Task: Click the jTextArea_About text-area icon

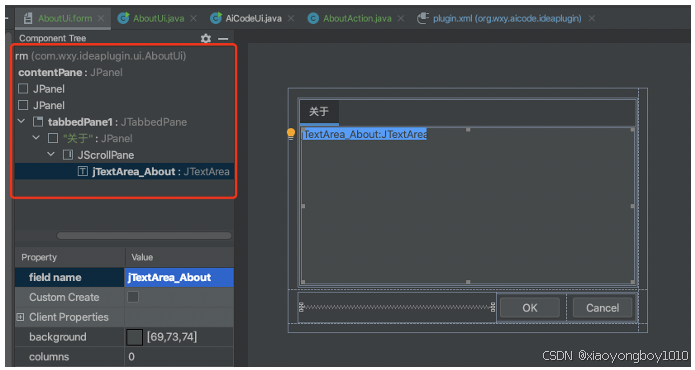Action: click(x=83, y=171)
